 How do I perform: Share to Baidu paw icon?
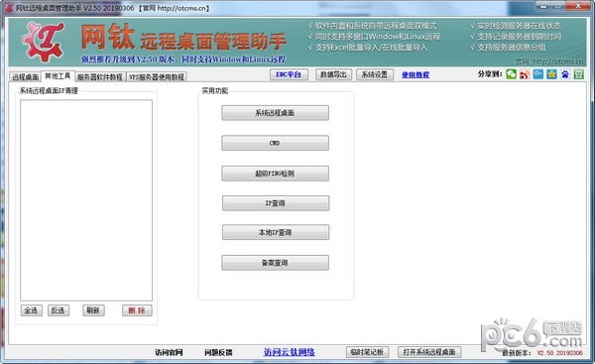coord(565,74)
